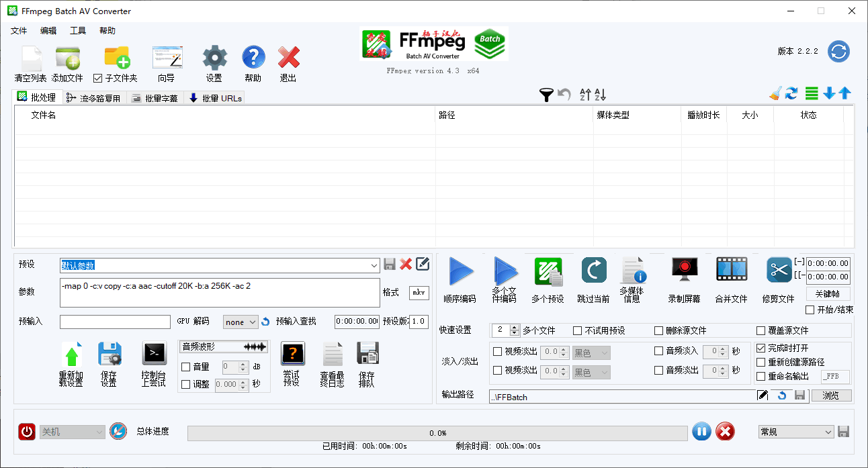Click the 退出 exit red X icon
The height and width of the screenshot is (468, 868).
pos(289,58)
